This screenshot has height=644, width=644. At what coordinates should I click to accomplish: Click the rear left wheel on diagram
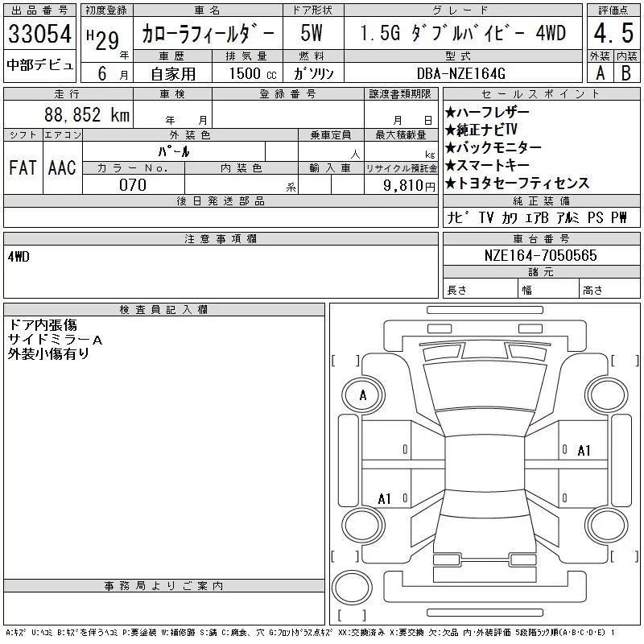coord(363,526)
